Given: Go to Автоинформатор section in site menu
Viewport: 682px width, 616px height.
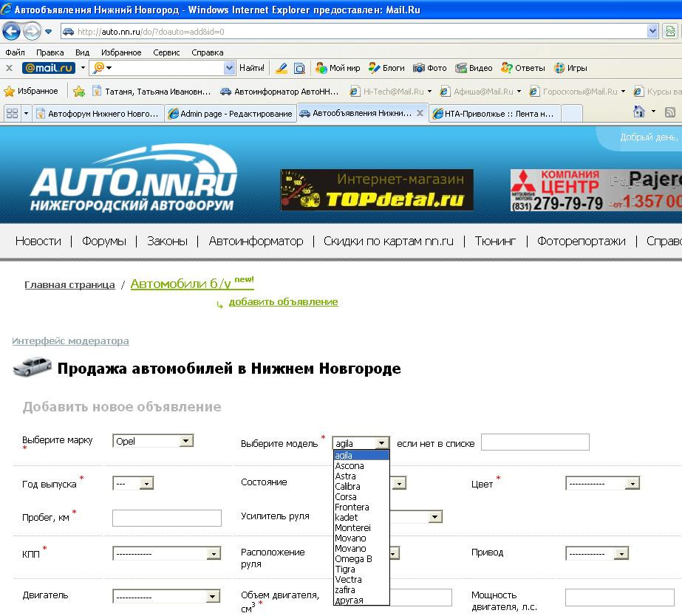Looking at the screenshot, I should (x=256, y=241).
